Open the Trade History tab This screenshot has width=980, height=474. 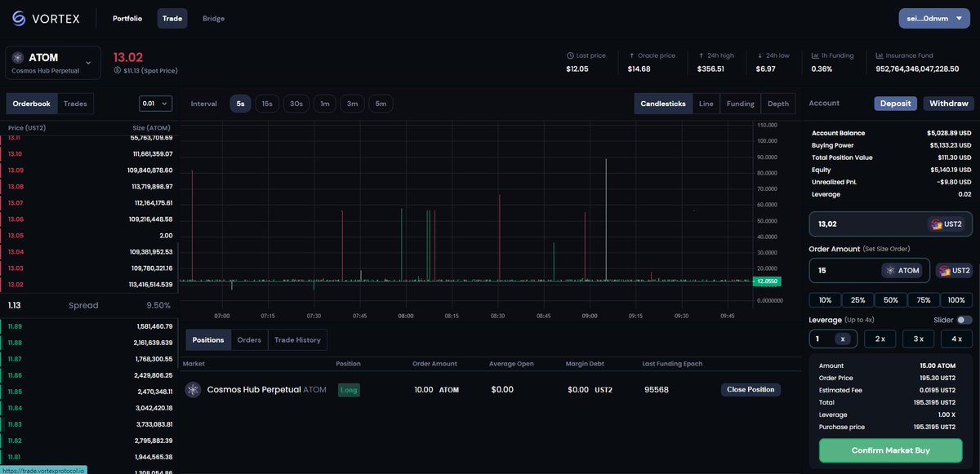pyautogui.click(x=297, y=339)
